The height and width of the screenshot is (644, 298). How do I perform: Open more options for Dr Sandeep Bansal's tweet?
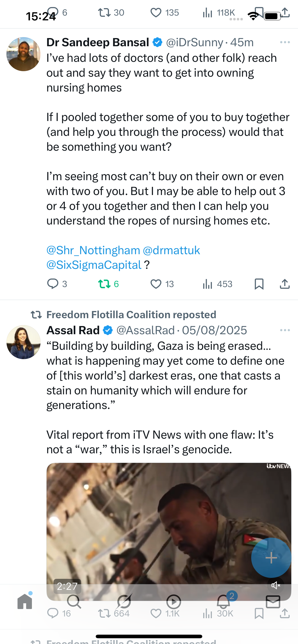click(285, 42)
